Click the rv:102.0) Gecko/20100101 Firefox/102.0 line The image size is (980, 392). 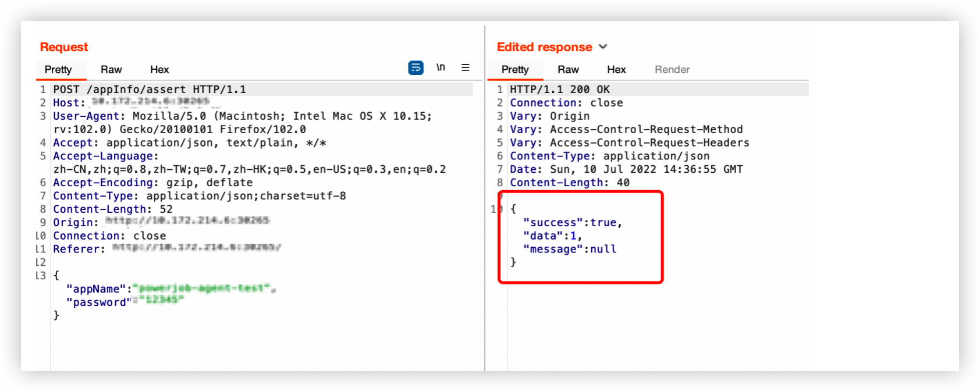tap(179, 130)
